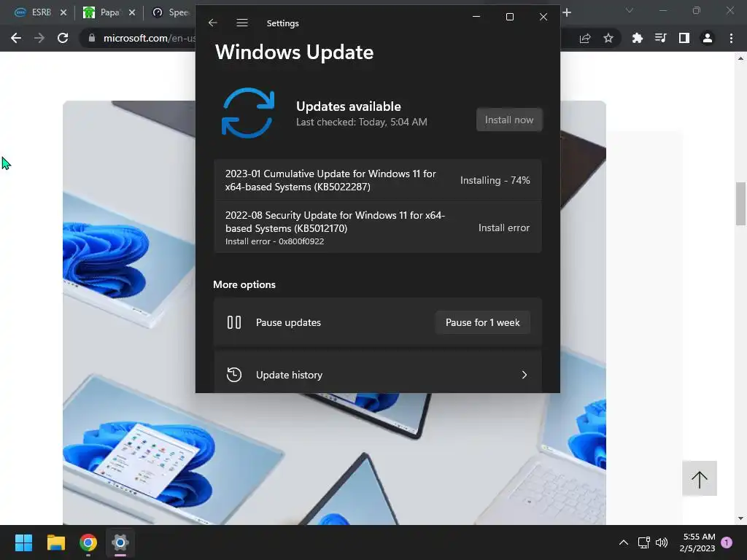This screenshot has height=560, width=747.
Task: Open the Windows Start menu
Action: [23, 542]
